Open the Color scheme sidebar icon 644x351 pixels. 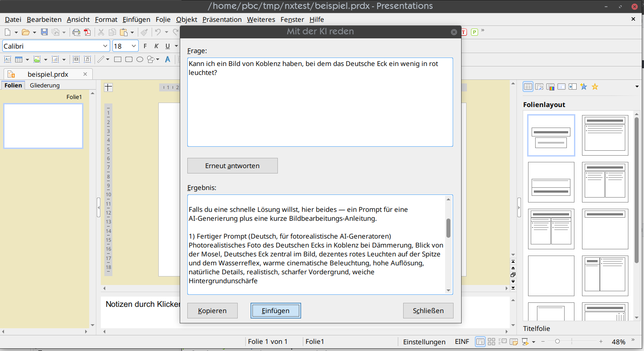click(550, 87)
